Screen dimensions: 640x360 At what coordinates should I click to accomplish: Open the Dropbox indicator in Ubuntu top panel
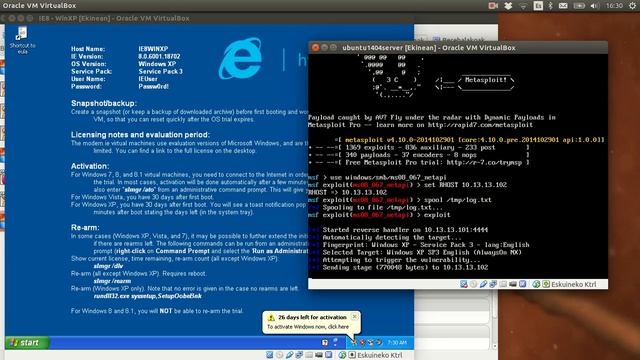508,6
